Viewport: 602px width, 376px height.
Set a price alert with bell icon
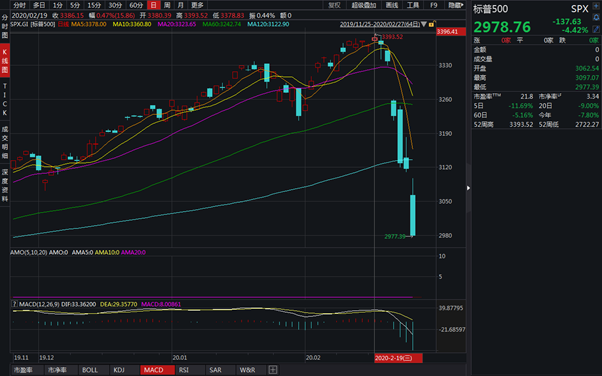(x=596, y=18)
